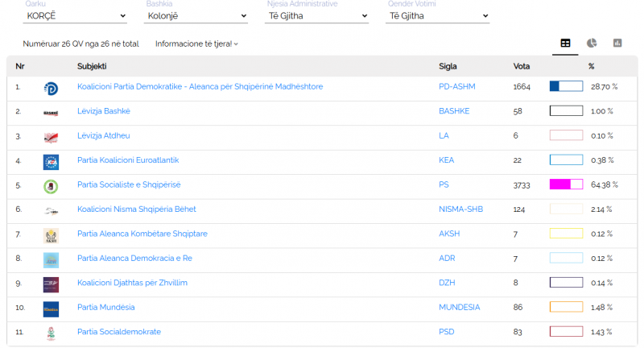Switch to table view icon

pos(565,43)
